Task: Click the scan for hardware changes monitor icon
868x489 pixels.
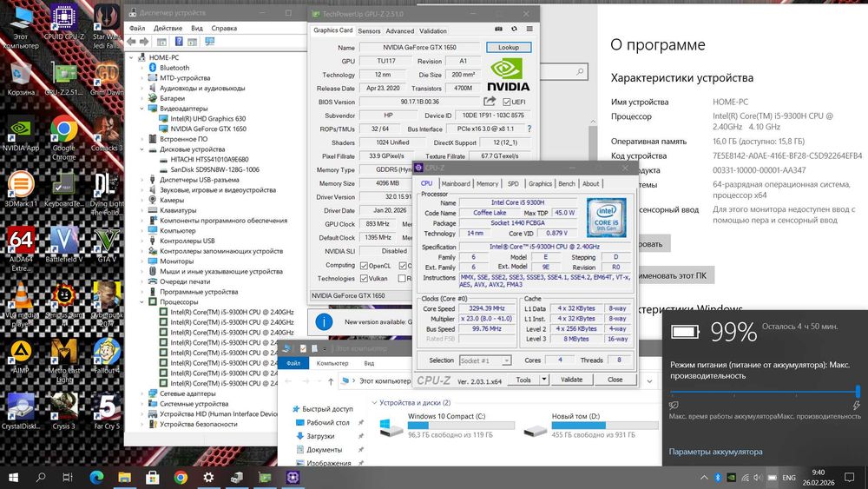Action: [x=209, y=42]
